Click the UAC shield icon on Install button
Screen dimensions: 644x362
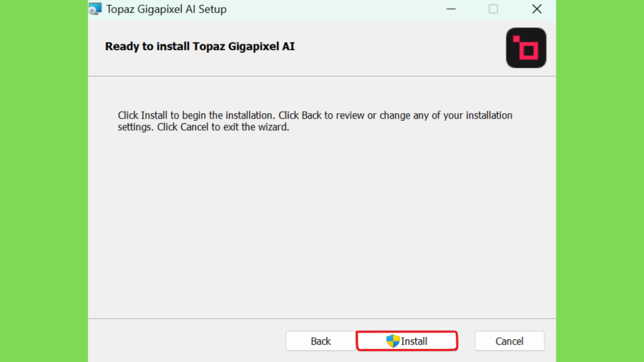click(x=392, y=341)
